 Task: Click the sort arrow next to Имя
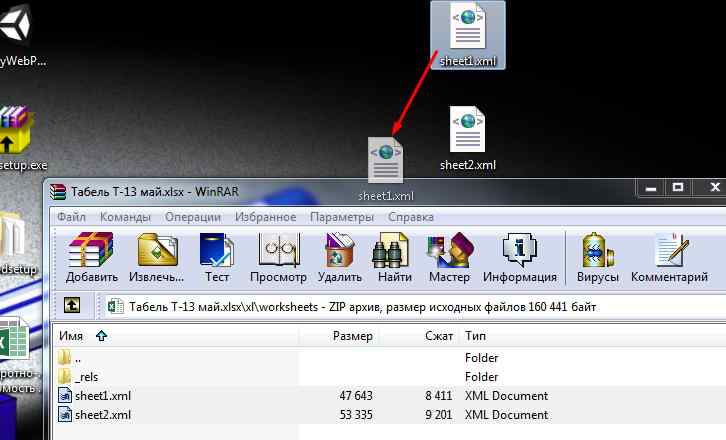[101, 336]
